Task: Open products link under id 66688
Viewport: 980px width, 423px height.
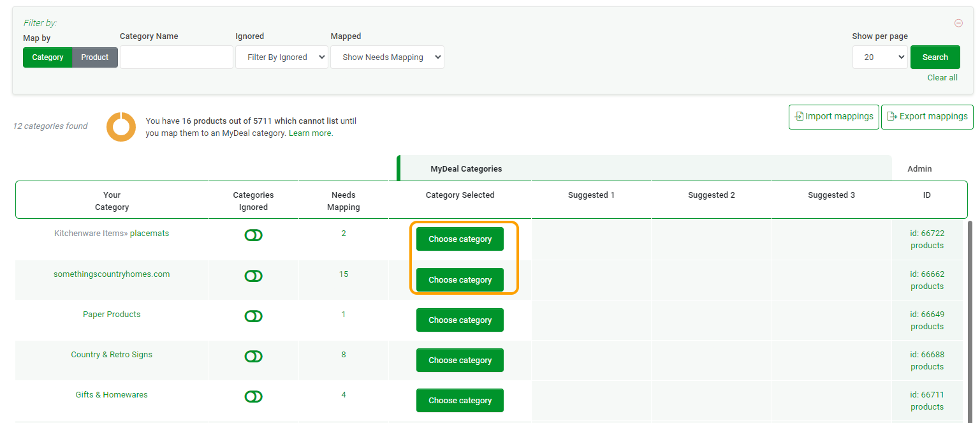Action: pyautogui.click(x=927, y=367)
